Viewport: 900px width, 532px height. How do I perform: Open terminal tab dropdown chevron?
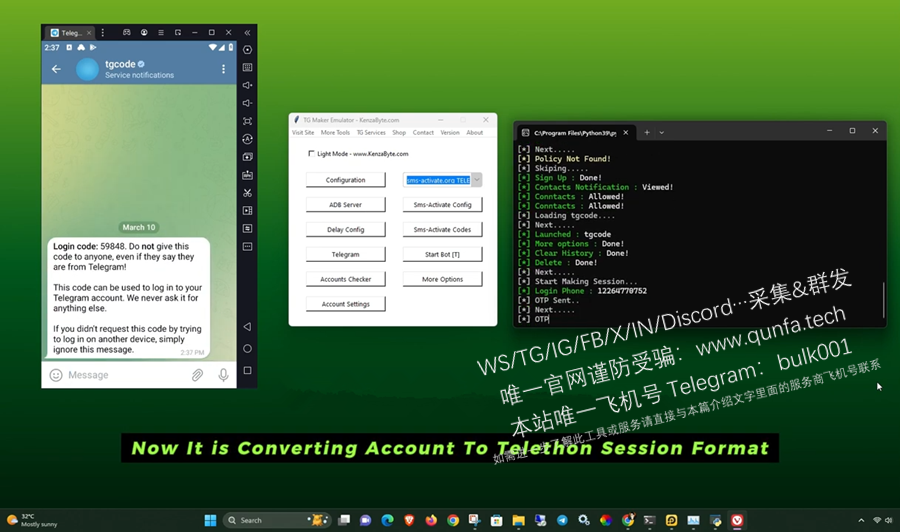[x=662, y=133]
